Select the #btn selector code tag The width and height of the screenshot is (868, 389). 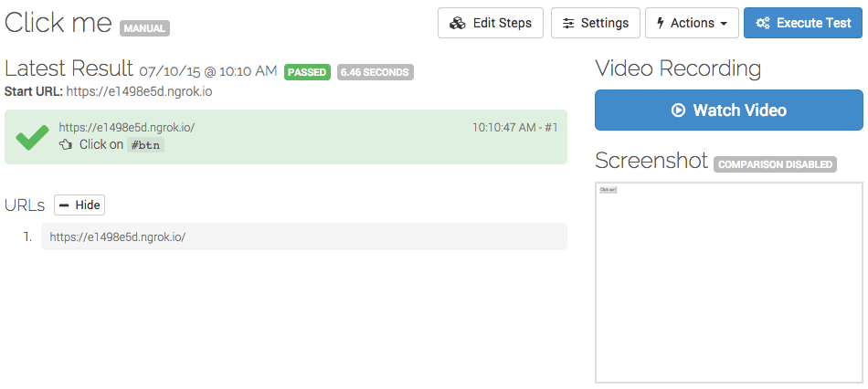pyautogui.click(x=145, y=145)
